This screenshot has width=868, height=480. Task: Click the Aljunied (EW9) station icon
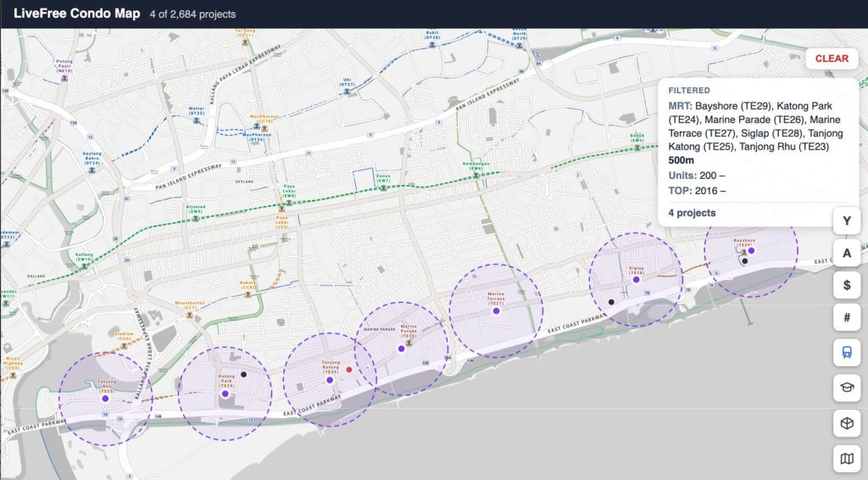(196, 219)
